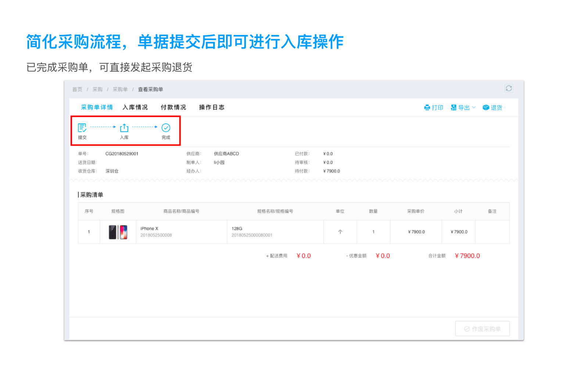Navigate to 采购单 breadcrumb link
Image resolution: width=588 pixels, height=368 pixels.
click(x=120, y=89)
